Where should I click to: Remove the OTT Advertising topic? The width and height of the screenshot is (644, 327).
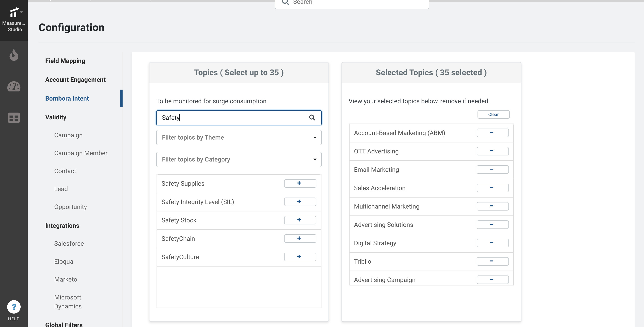coord(493,151)
